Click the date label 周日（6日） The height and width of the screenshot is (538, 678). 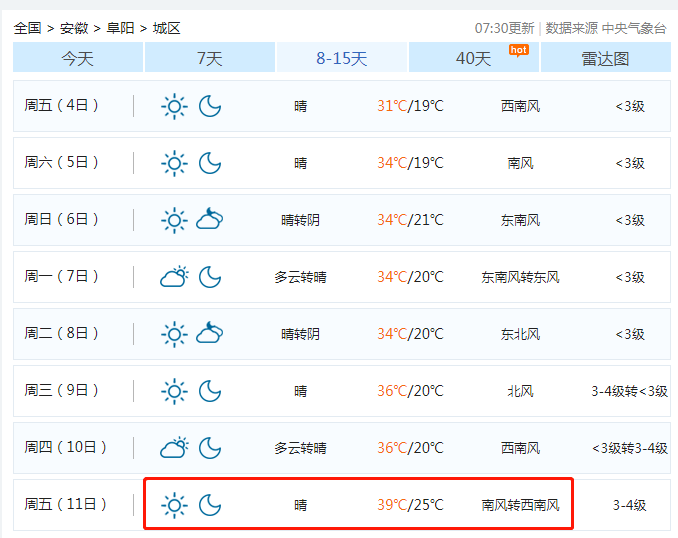click(61, 219)
